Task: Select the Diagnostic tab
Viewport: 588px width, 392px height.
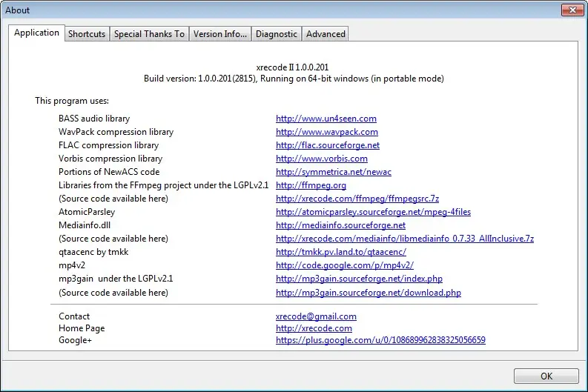Action: pyautogui.click(x=277, y=34)
